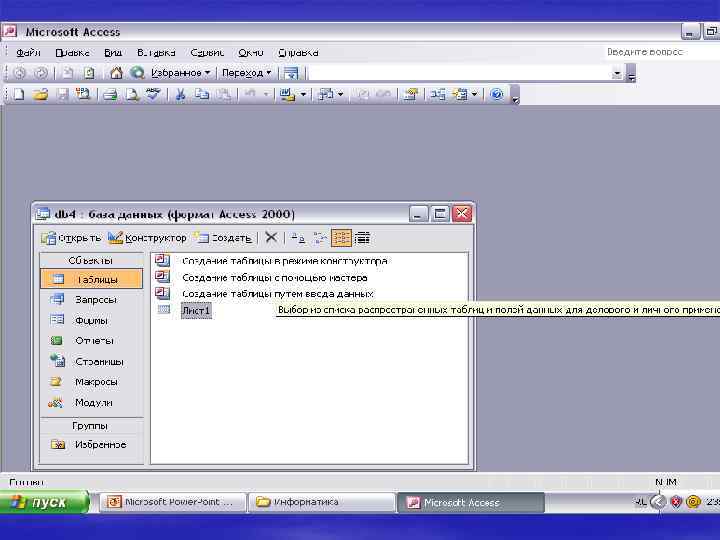720x540 pixels.
Task: Open the address box dropdown arrow
Action: coord(617,73)
